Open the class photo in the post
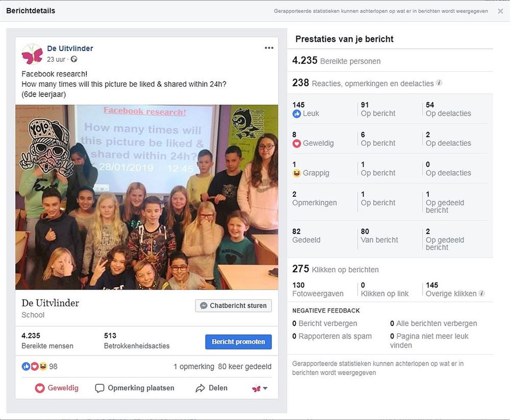Viewport: 510px width, 420px height. tap(147, 197)
